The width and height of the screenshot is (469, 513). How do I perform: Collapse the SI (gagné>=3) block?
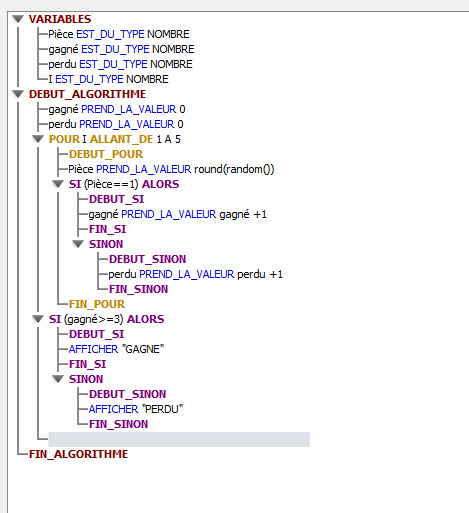click(38, 319)
